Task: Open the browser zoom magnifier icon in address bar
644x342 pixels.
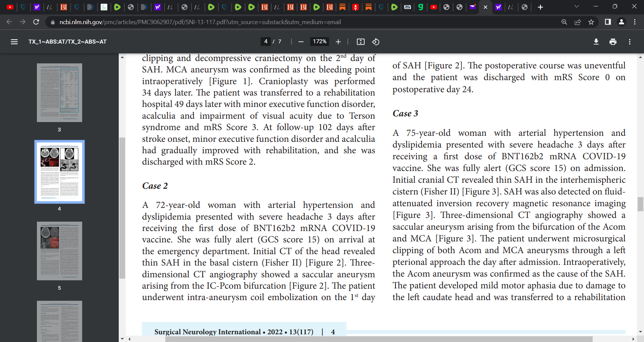Action: pyautogui.click(x=564, y=22)
